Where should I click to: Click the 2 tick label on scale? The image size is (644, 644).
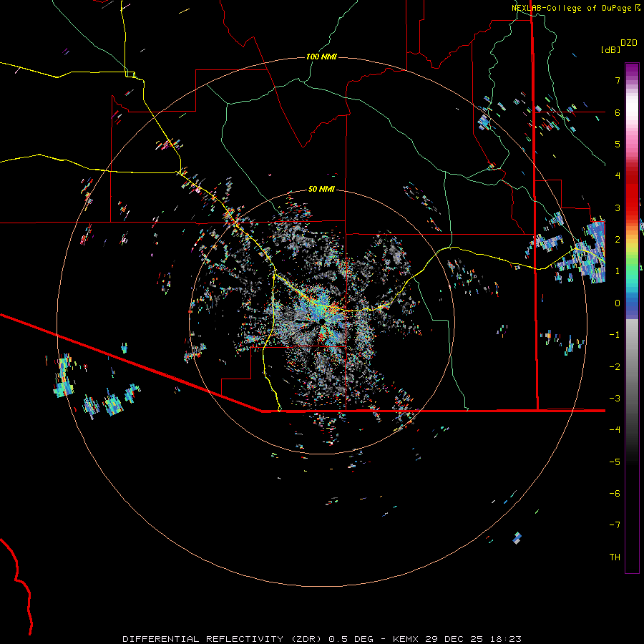click(618, 240)
